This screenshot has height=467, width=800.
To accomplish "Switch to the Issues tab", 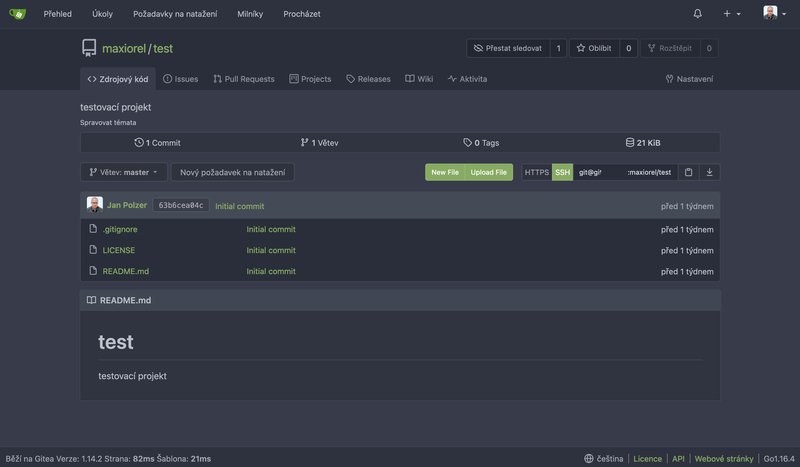I will click(181, 79).
